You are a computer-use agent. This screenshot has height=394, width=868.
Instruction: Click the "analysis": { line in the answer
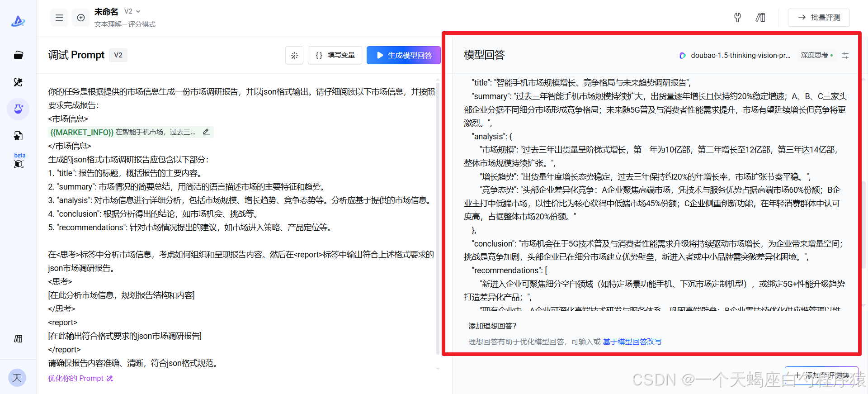tap(492, 137)
